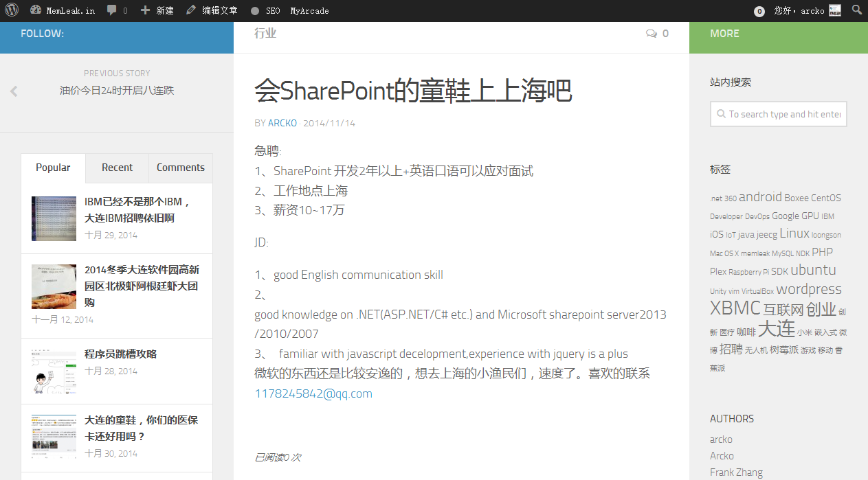Open the SEO admin bar item

pos(266,11)
